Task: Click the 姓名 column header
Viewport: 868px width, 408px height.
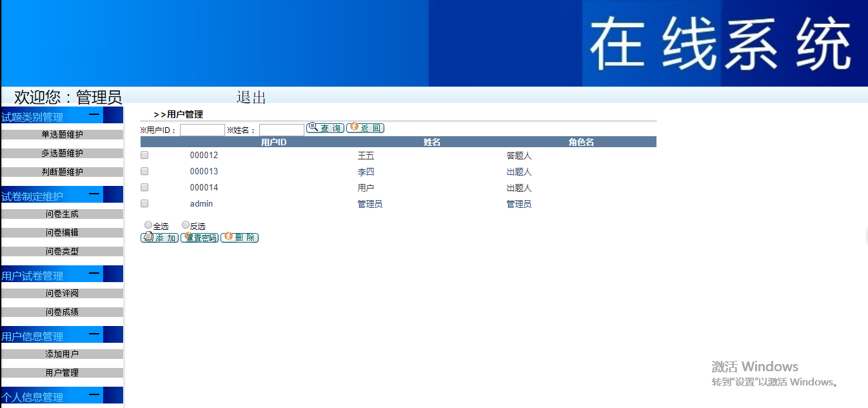Action: 432,142
